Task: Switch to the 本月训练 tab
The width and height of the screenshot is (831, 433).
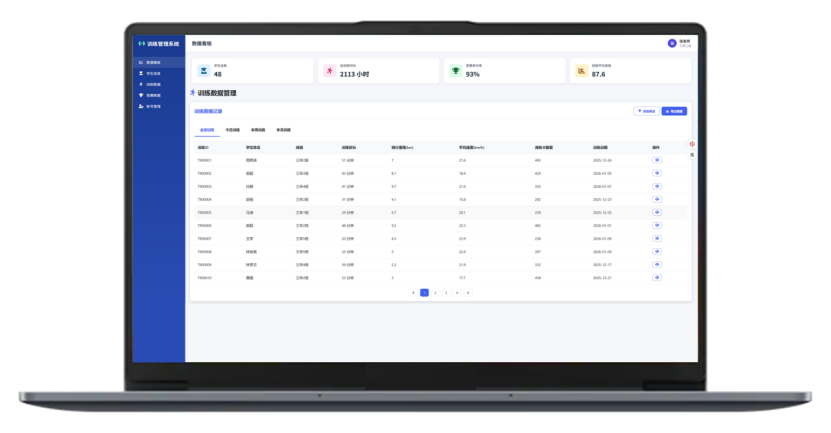Action: [283, 130]
